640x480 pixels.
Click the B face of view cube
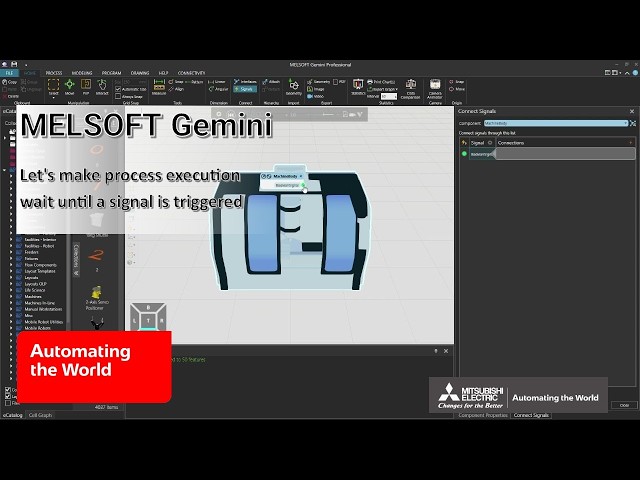tap(148, 307)
